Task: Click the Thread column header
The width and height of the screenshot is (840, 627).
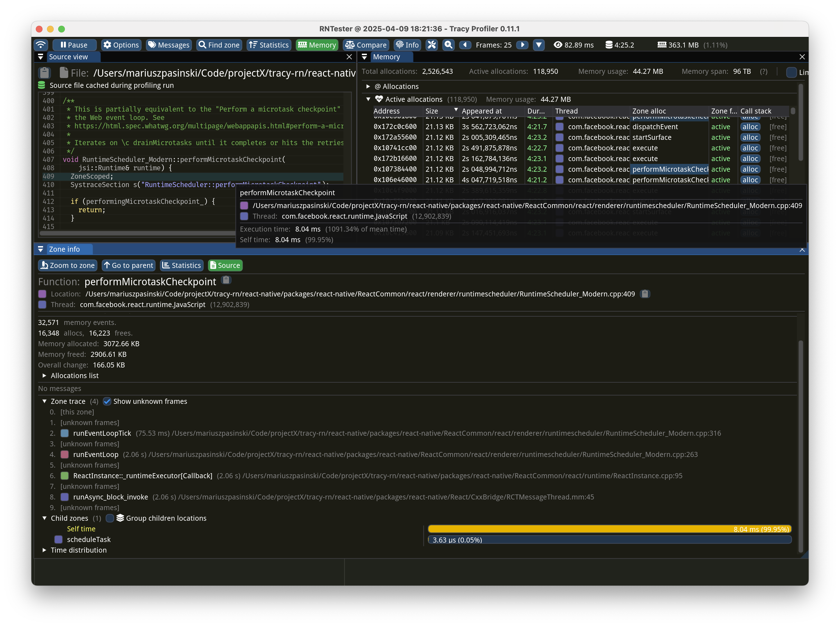Action: (591, 111)
